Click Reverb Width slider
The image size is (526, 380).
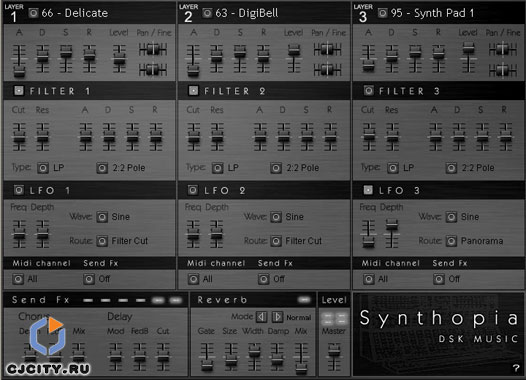(x=254, y=357)
